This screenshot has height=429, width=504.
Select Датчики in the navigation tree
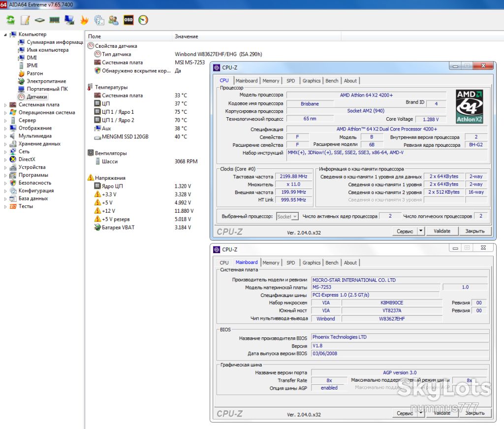[x=36, y=97]
